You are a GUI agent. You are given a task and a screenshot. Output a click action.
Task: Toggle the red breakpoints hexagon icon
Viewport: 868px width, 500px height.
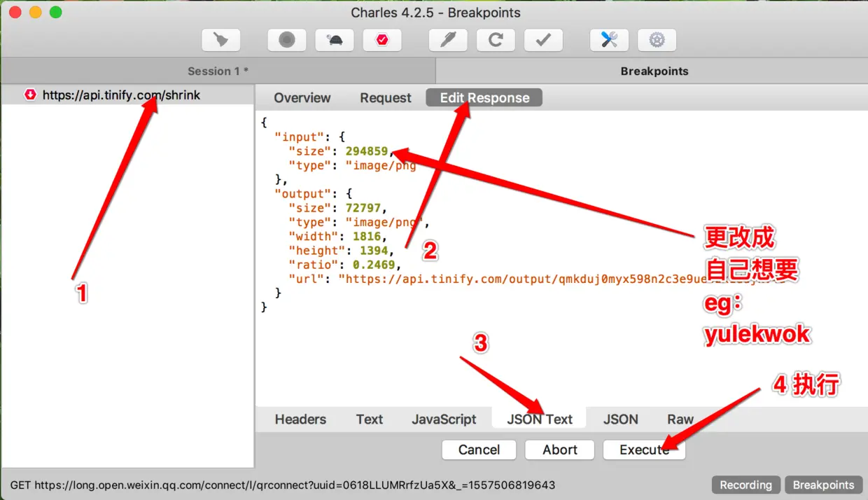click(x=381, y=40)
